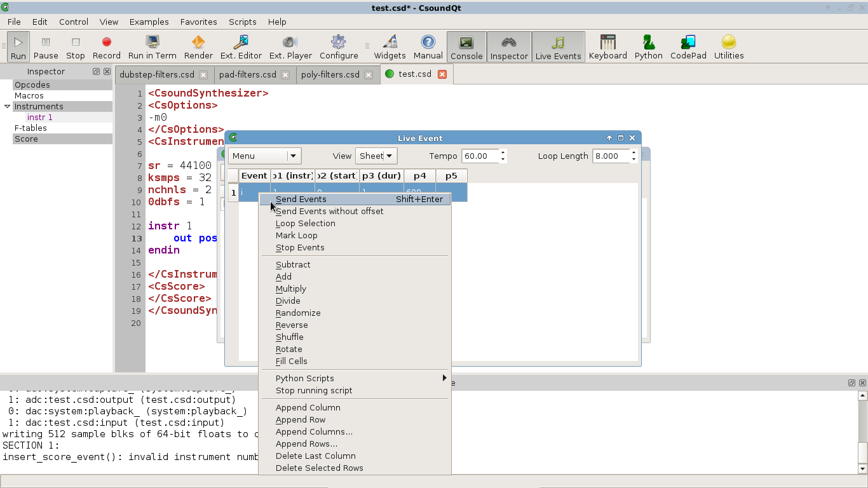The height and width of the screenshot is (488, 868).
Task: Open the CodePad icon
Action: click(x=688, y=46)
